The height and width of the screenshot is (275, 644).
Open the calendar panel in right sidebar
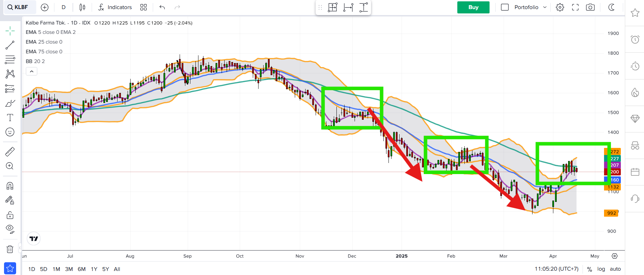pyautogui.click(x=635, y=172)
